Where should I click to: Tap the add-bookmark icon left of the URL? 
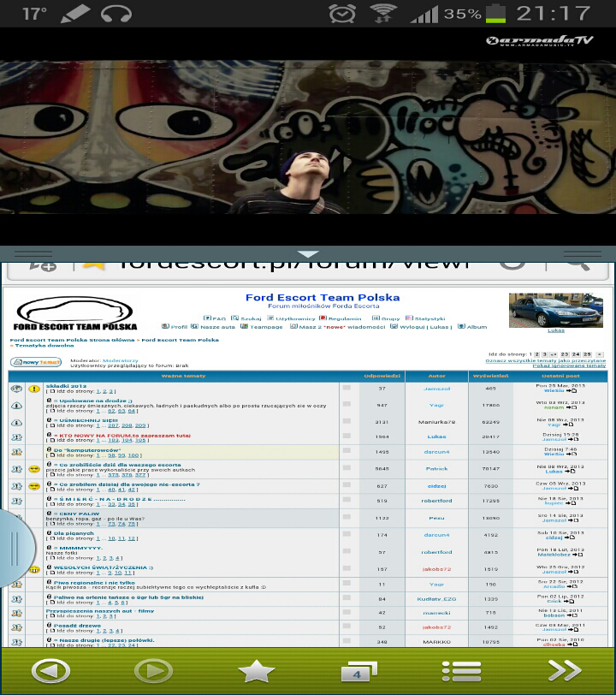43,264
